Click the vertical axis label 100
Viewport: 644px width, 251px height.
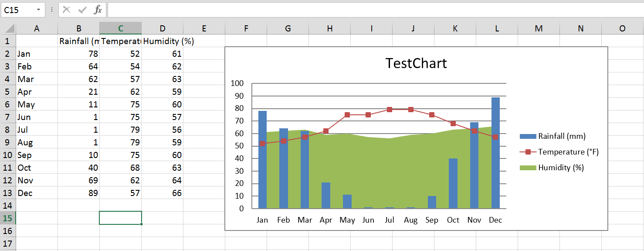(238, 83)
